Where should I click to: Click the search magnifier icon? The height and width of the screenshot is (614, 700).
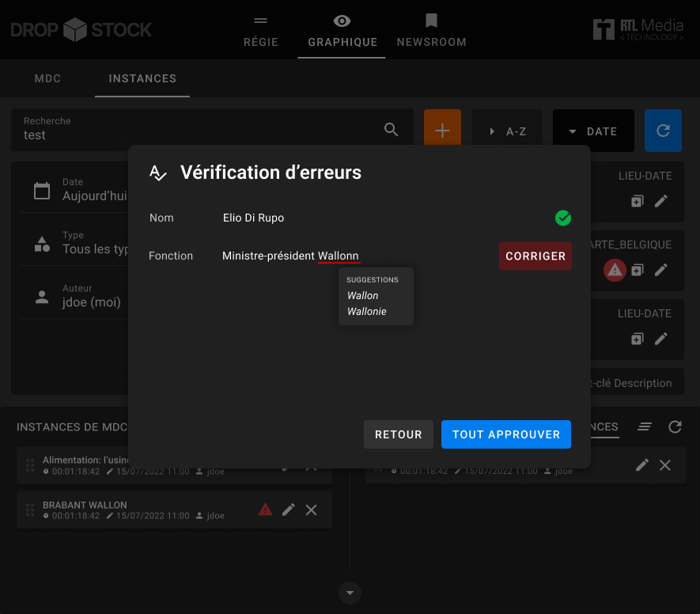tap(391, 130)
